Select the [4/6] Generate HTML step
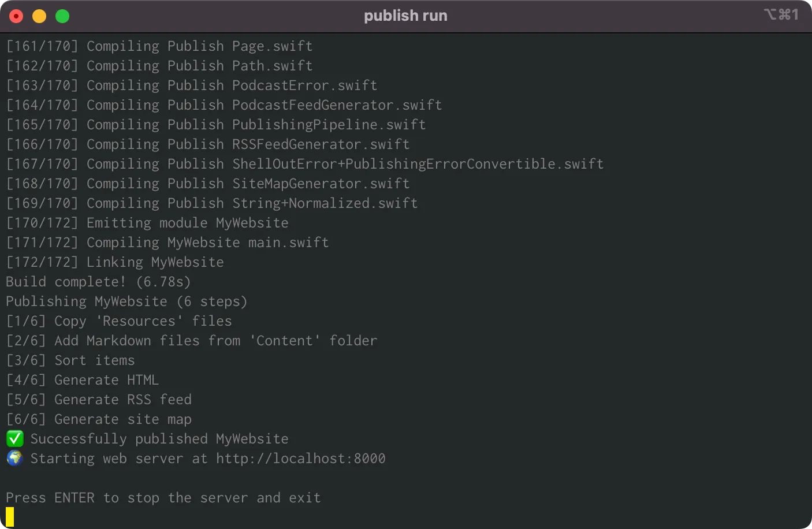 click(82, 379)
